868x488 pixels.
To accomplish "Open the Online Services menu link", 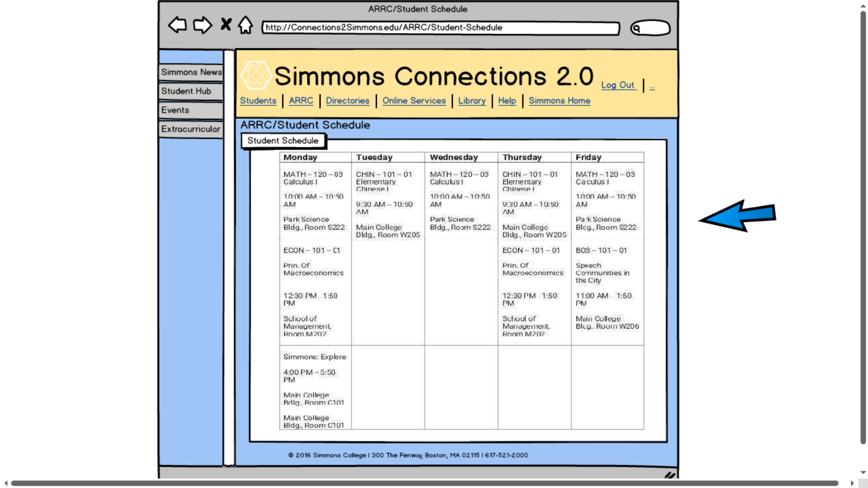I will (x=414, y=101).
